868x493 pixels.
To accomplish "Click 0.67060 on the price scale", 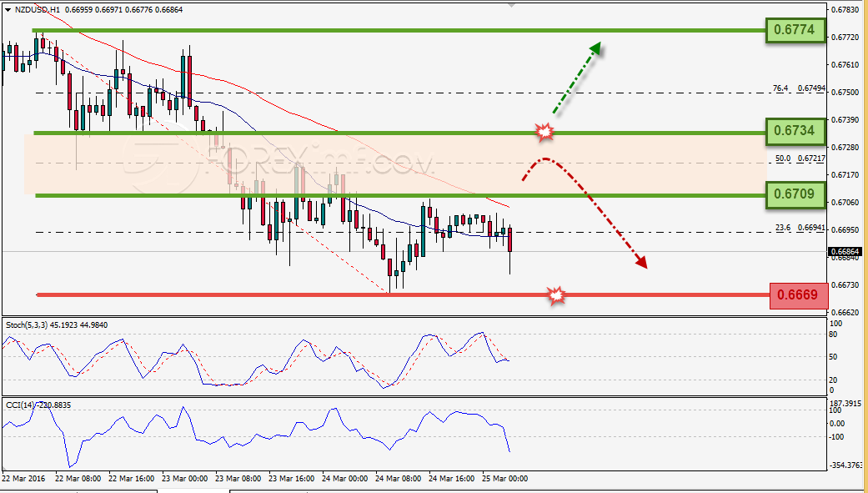I will [845, 202].
